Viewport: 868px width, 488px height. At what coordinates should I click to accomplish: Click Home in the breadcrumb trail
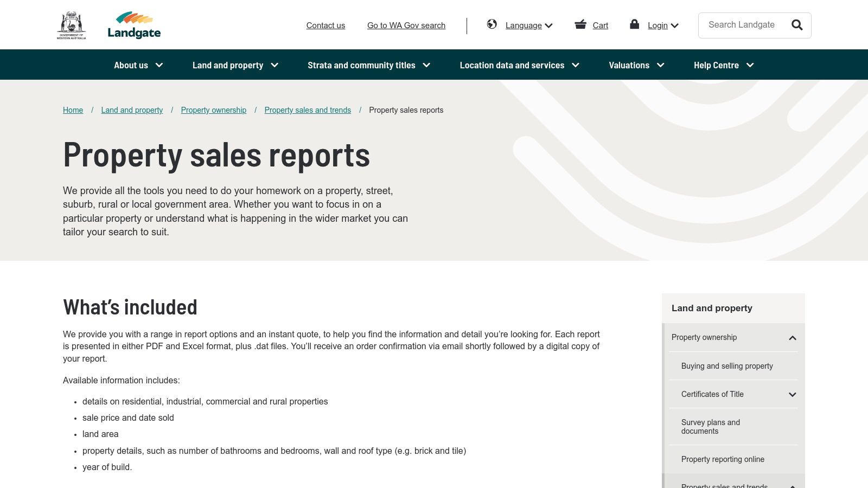[x=73, y=110]
